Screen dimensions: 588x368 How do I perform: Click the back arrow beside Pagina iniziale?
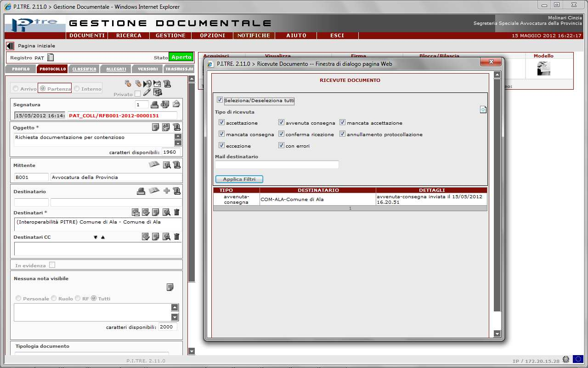10,46
